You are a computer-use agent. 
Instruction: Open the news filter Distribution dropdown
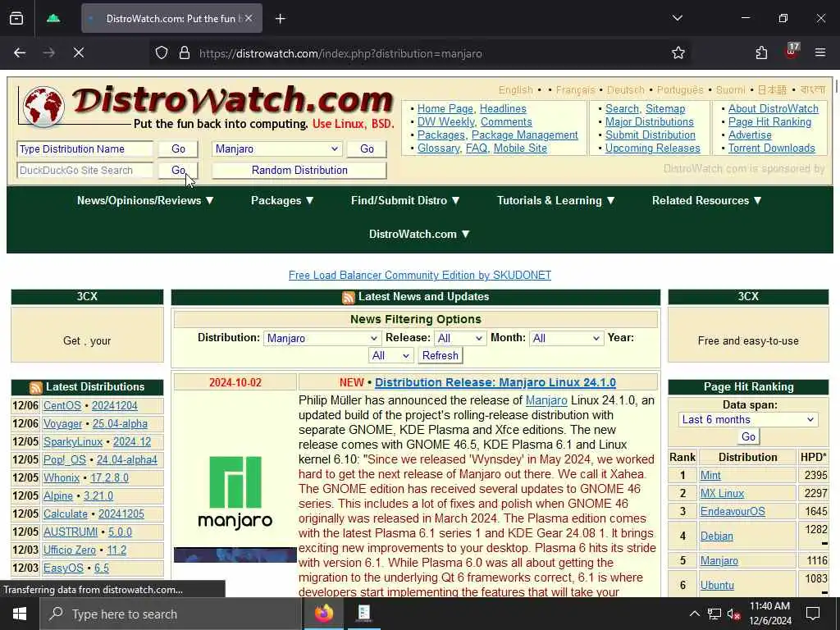pos(322,338)
